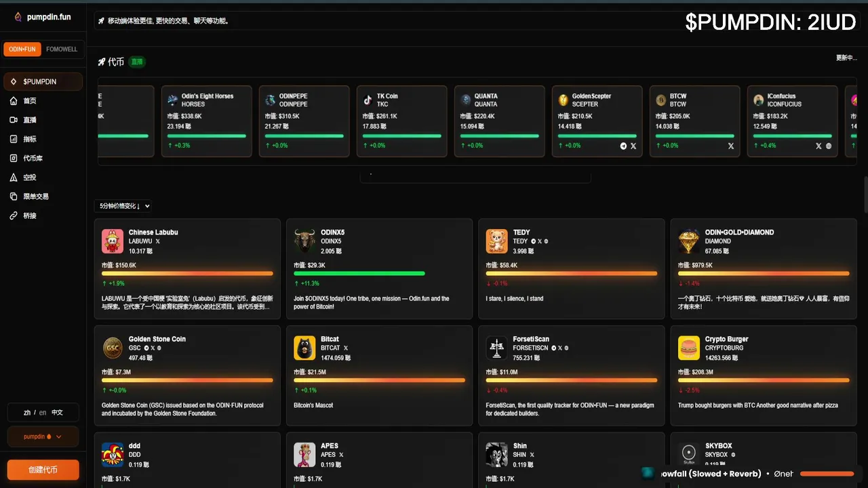The height and width of the screenshot is (488, 868).
Task: Click the ODINX5 bull avatar thumbnail
Action: (304, 241)
